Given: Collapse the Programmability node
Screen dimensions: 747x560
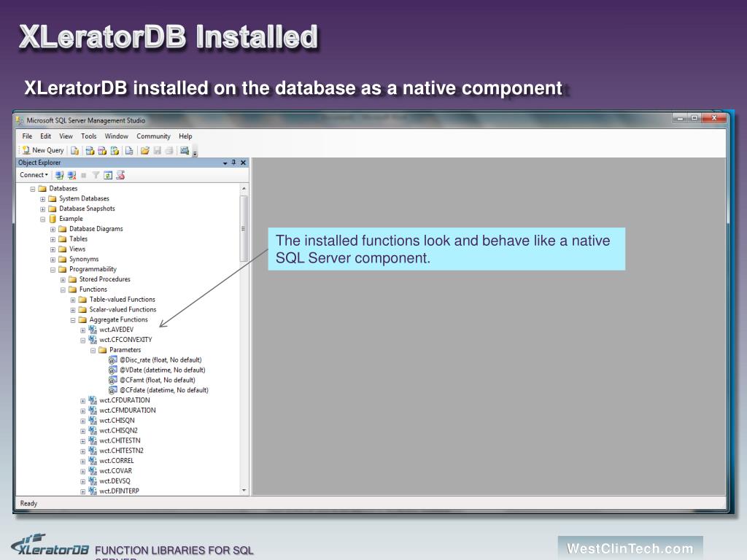Looking at the screenshot, I should click(x=53, y=270).
